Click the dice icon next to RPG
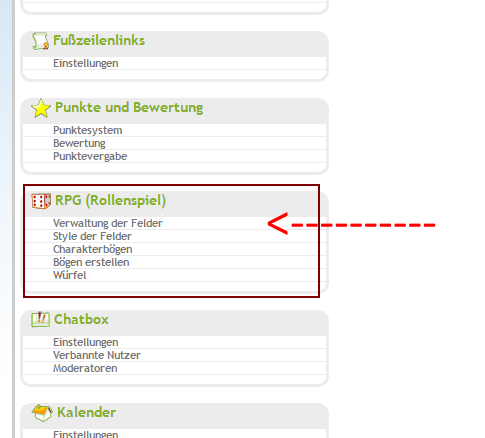485x438 pixels. pos(41,201)
